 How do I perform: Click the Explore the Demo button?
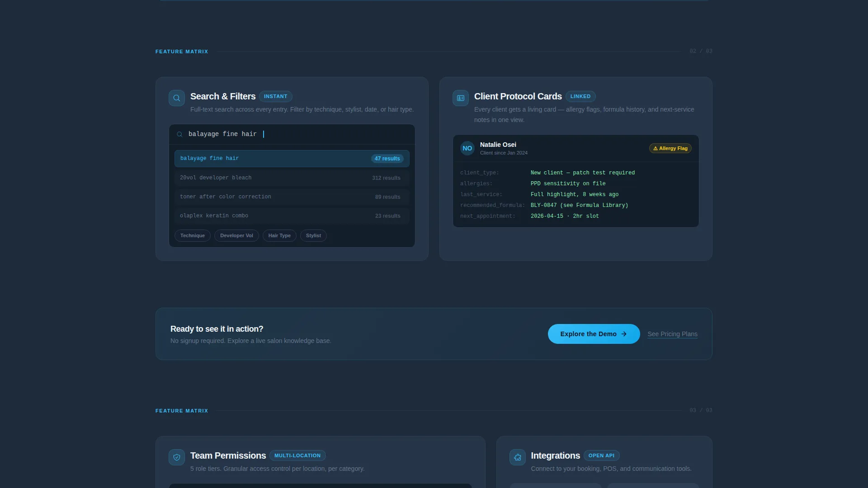click(594, 334)
